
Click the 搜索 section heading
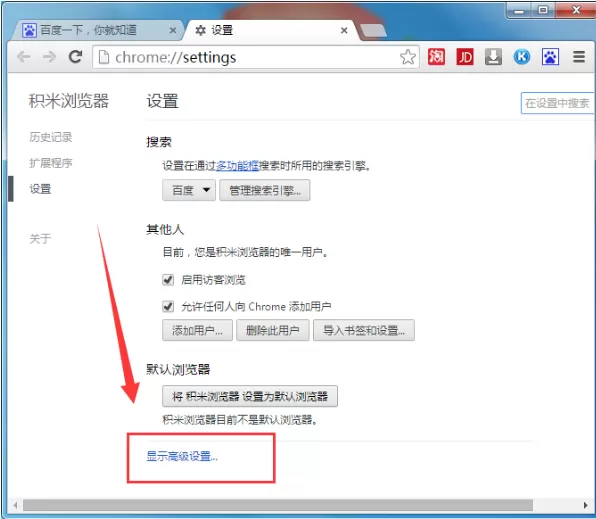coord(159,142)
